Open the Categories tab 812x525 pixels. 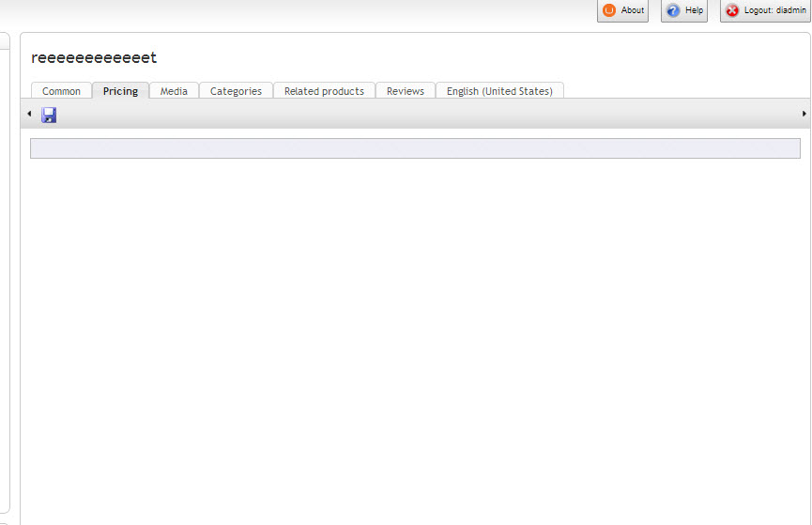[237, 91]
